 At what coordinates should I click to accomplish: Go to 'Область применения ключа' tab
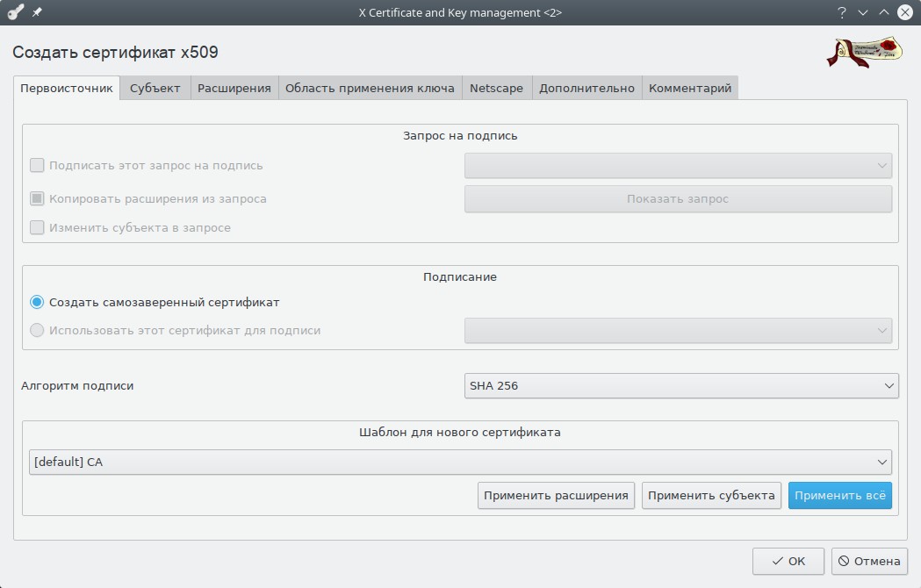[x=370, y=88]
